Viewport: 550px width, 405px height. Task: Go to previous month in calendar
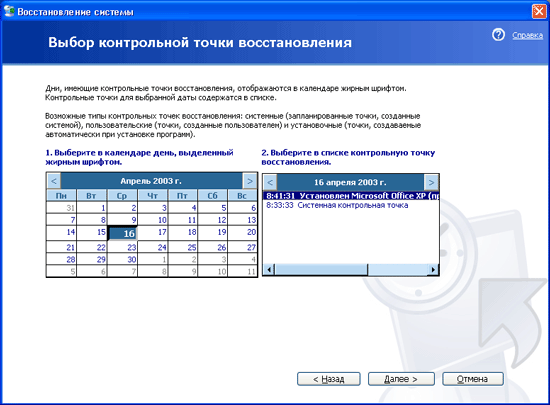coord(54,181)
